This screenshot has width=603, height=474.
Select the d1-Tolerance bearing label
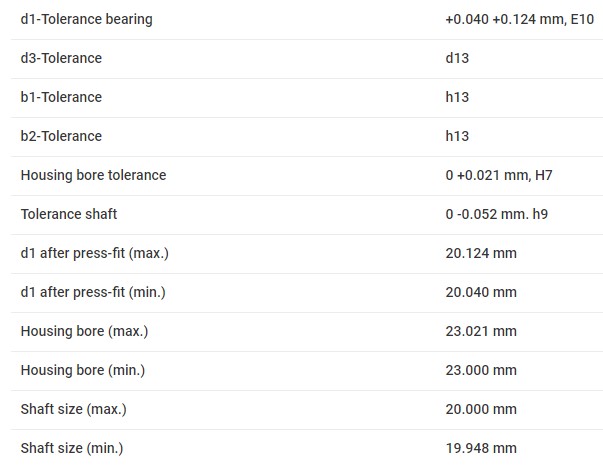tap(87, 19)
